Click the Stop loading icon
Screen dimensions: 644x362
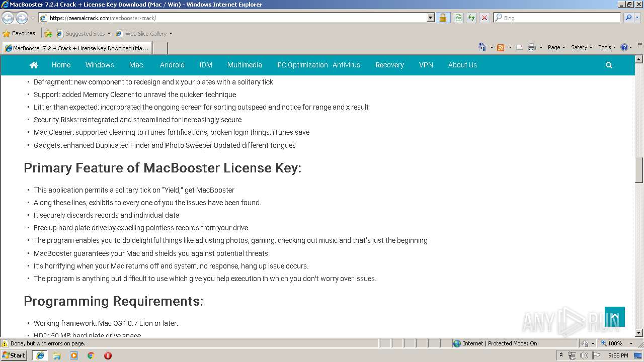(484, 18)
